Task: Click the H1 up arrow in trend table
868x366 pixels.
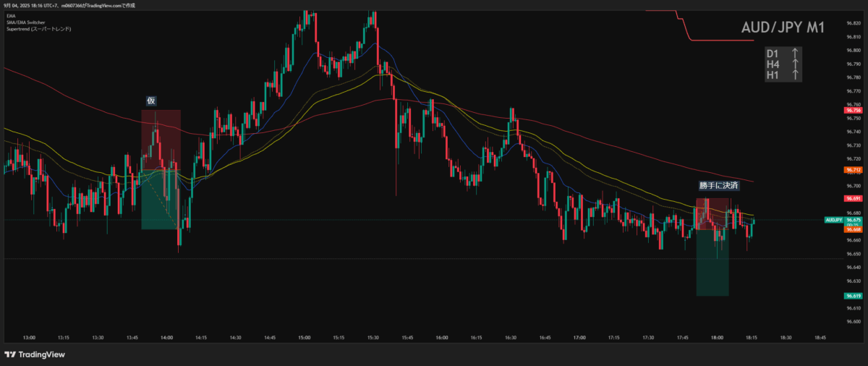Action: [794, 74]
